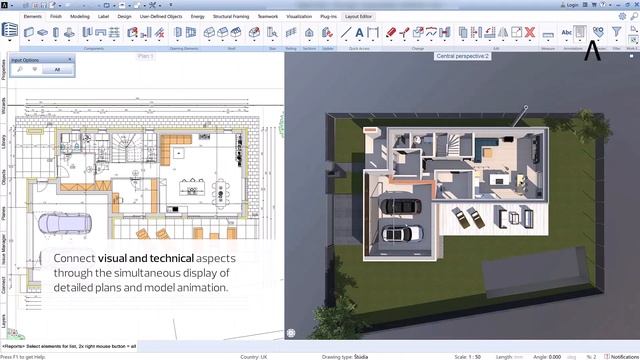Open dropdown arrow under Text 'A' tool

(359, 41)
